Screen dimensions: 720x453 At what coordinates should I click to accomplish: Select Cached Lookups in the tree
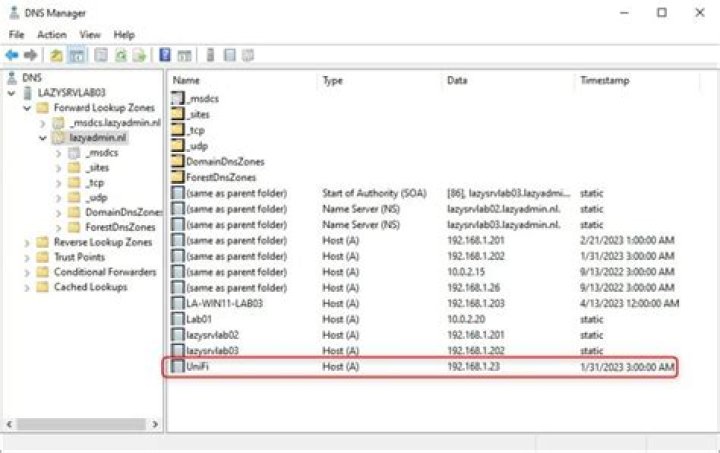90,287
